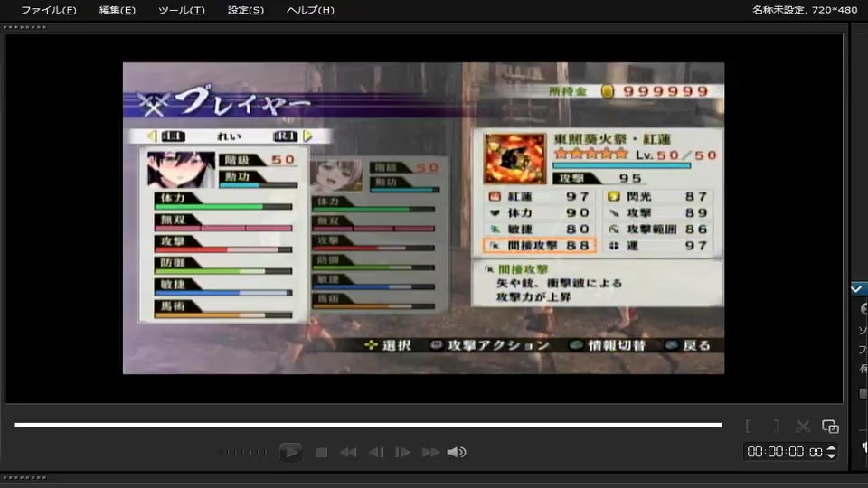This screenshot has height=488, width=868.
Task: Decrease timecode with down arrow
Action: (x=831, y=455)
